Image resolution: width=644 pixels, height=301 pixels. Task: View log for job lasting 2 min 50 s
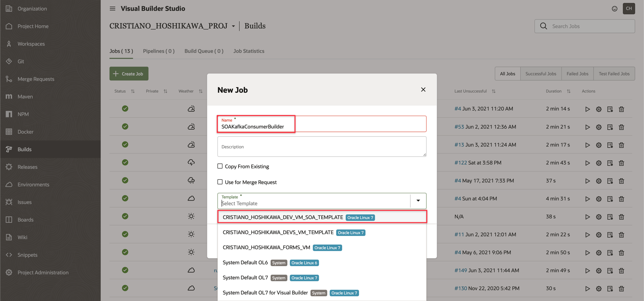(610, 253)
